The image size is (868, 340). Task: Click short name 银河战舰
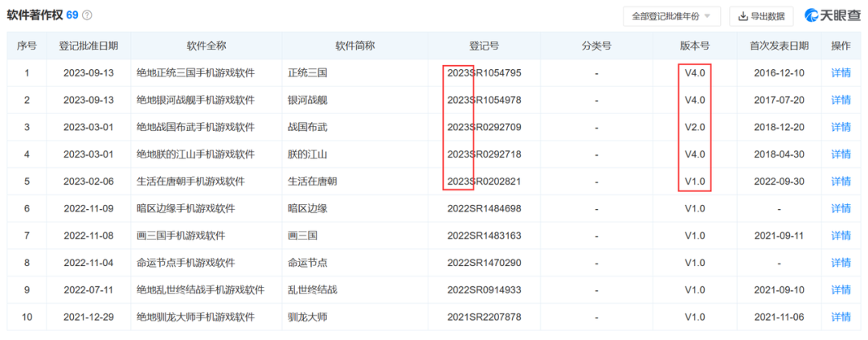[x=308, y=100]
